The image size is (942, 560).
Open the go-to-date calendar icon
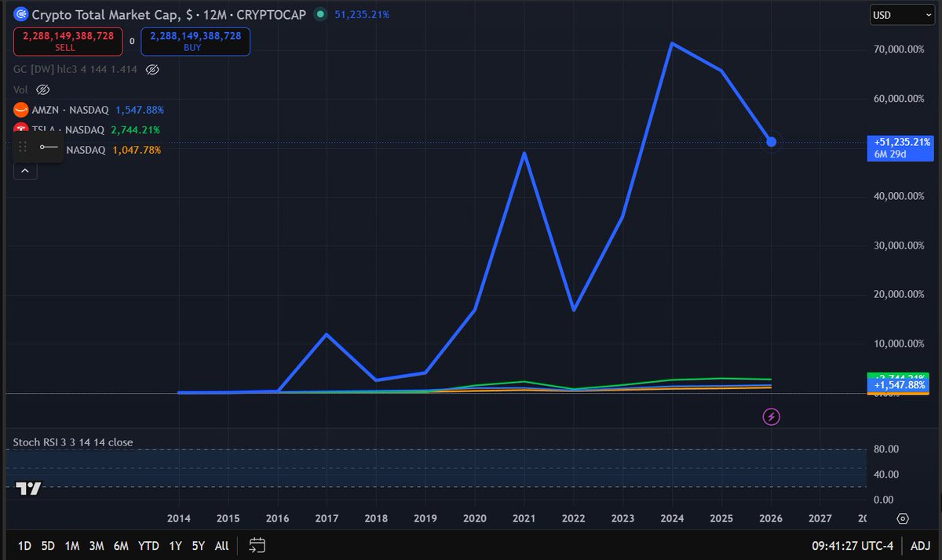[x=257, y=545]
